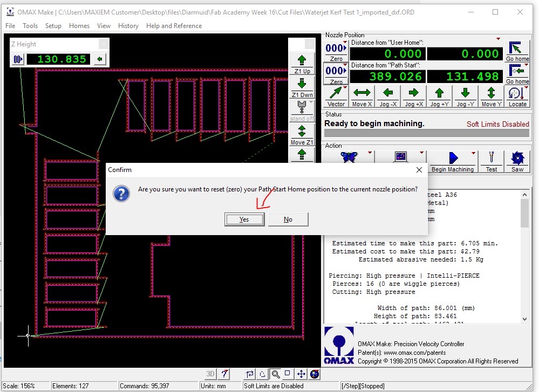Image resolution: width=539 pixels, height=392 pixels.
Task: Click the Move Y button
Action: [491, 97]
